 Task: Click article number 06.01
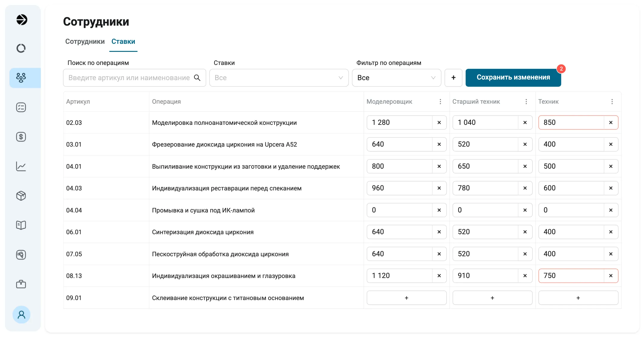click(74, 232)
